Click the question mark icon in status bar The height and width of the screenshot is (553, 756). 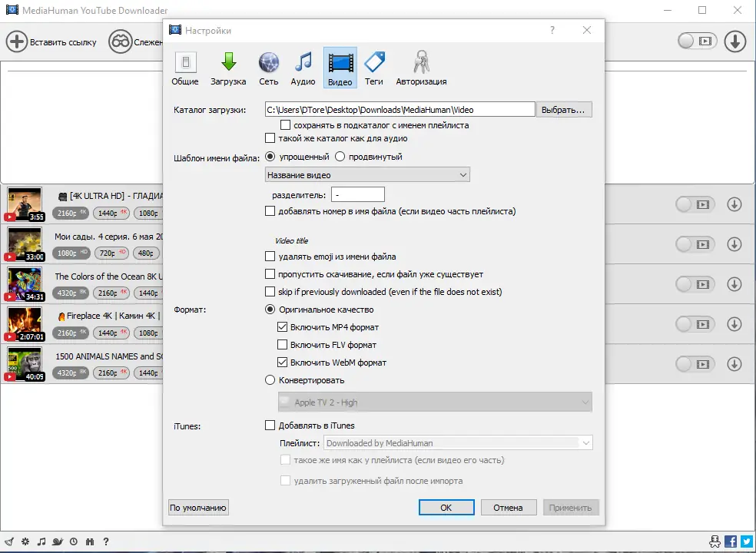tap(105, 541)
